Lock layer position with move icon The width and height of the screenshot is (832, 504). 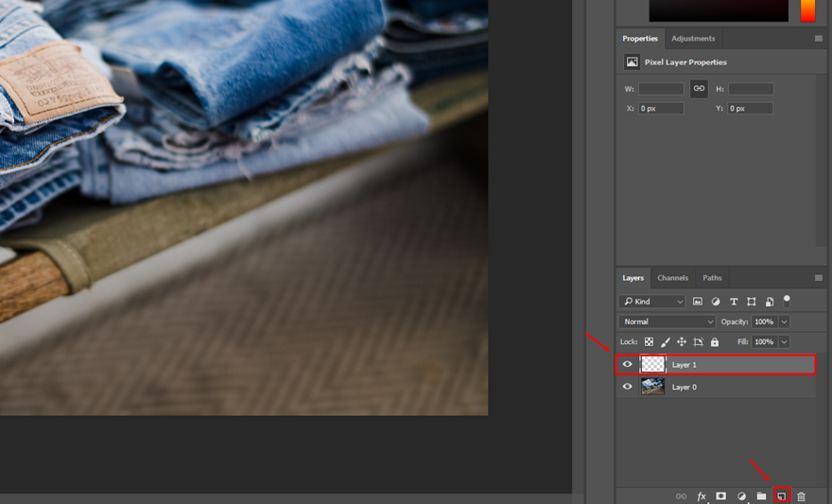(682, 342)
